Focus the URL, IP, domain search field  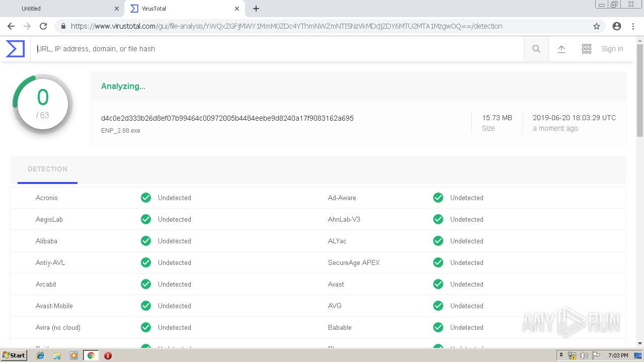[x=277, y=49]
